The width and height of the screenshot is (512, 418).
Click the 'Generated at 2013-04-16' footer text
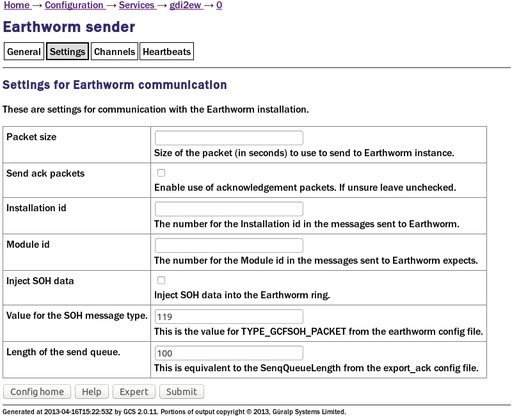click(x=174, y=412)
